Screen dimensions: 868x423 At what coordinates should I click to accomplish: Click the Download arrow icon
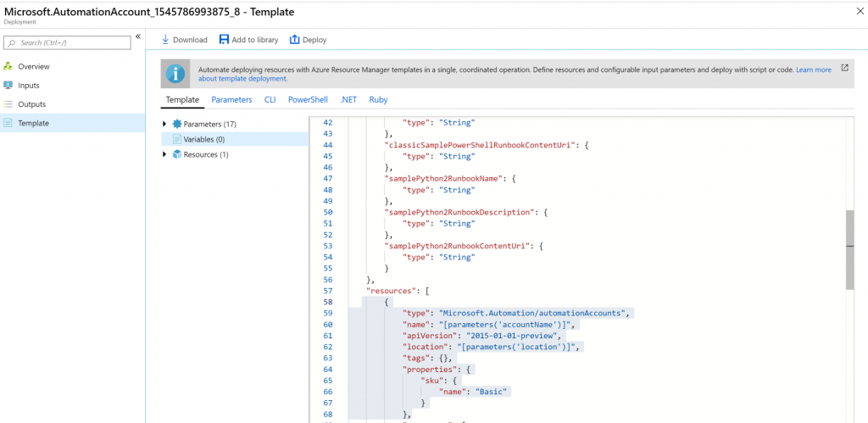pyautogui.click(x=165, y=40)
